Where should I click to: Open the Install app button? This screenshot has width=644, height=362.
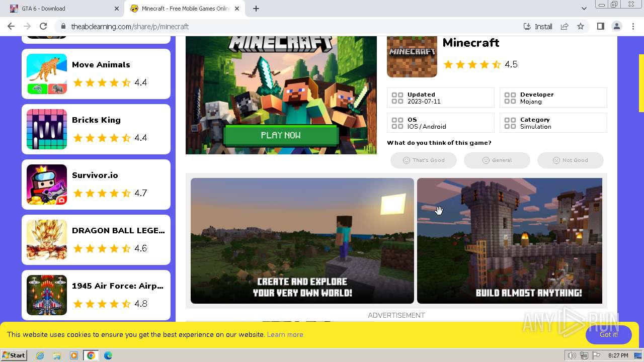point(538,26)
